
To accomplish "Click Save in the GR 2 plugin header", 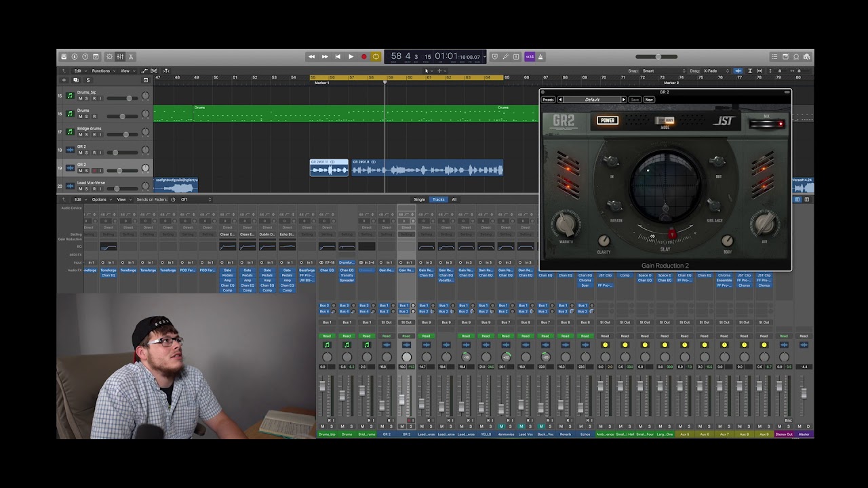I will (635, 100).
